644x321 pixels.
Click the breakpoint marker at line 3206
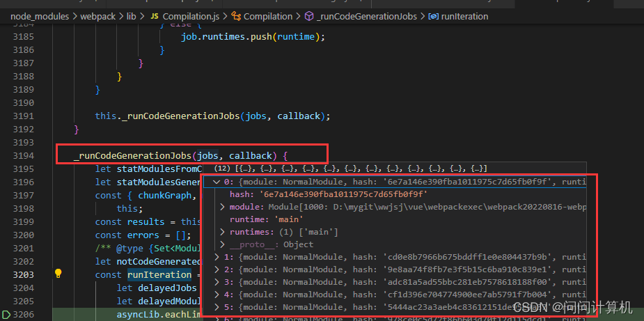coord(5,315)
